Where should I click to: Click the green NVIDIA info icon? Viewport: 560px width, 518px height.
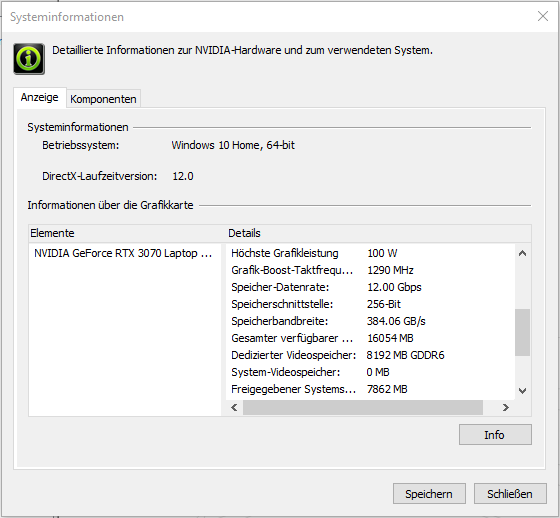pos(29,59)
